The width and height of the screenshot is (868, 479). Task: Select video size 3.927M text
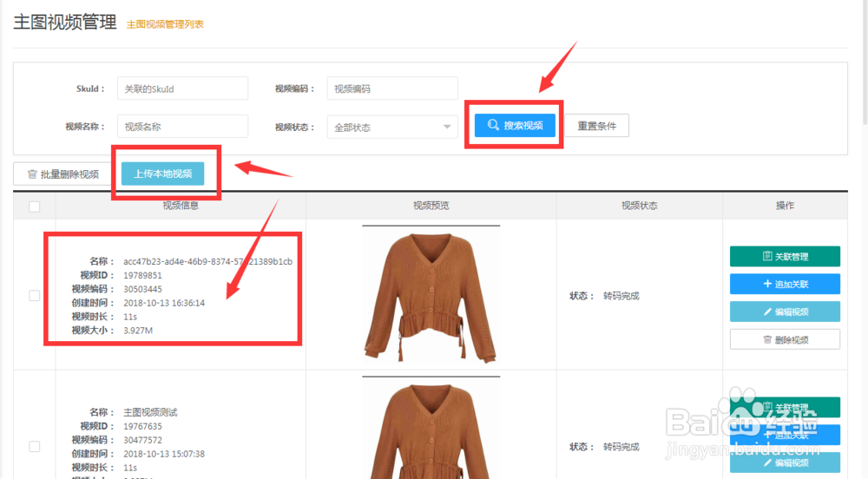(138, 331)
